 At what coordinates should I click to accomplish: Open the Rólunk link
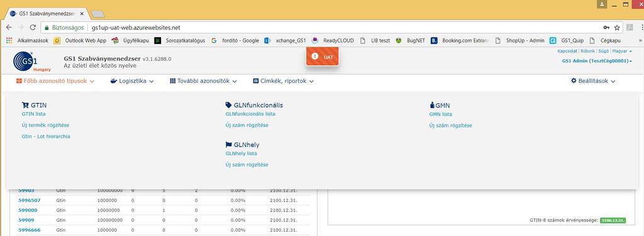(588, 51)
